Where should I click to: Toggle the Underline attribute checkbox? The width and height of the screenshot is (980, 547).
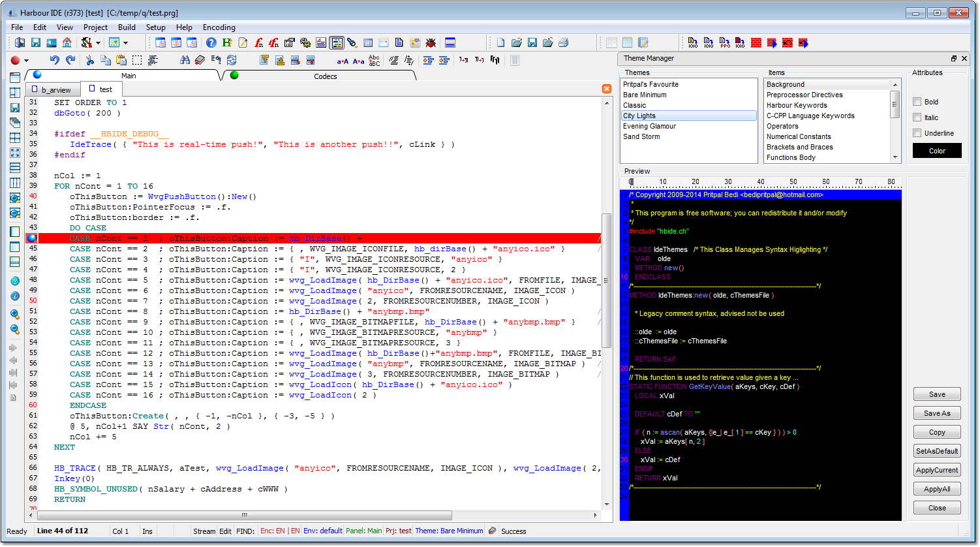[918, 133]
